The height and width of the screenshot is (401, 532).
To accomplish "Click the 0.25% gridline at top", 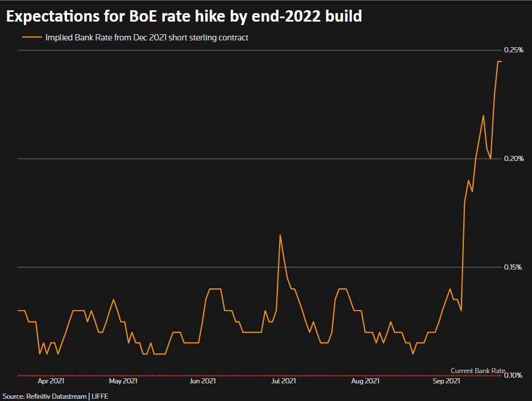I will click(x=256, y=50).
